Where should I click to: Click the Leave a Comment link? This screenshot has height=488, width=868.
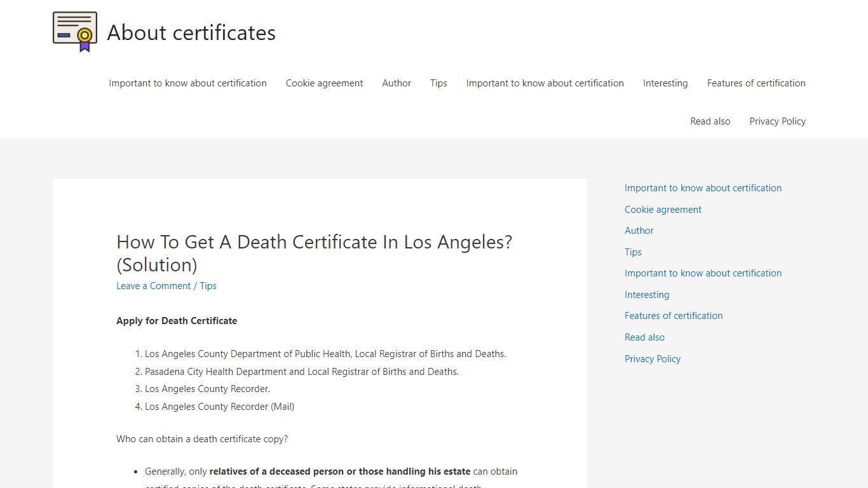[x=153, y=286]
